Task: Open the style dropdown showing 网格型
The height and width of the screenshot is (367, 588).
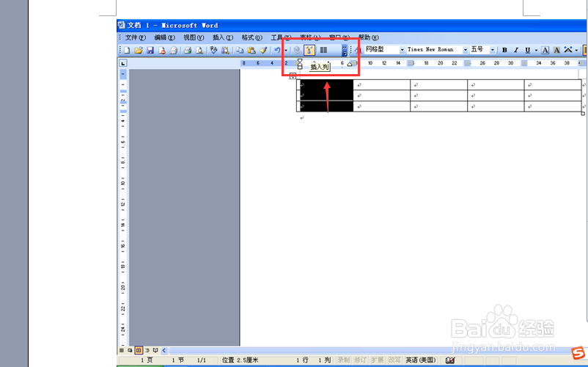Action: tap(402, 49)
